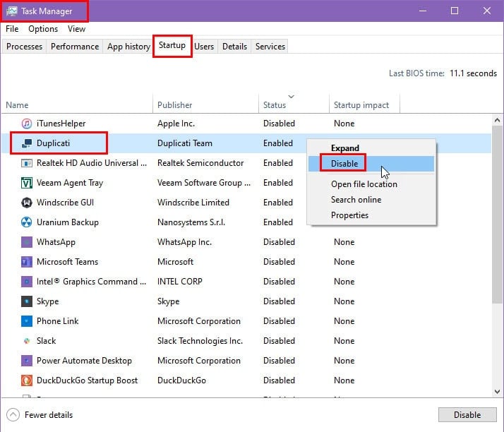This screenshot has height=432, width=504.
Task: Select the Microsoft Teams row name
Action: 67,262
